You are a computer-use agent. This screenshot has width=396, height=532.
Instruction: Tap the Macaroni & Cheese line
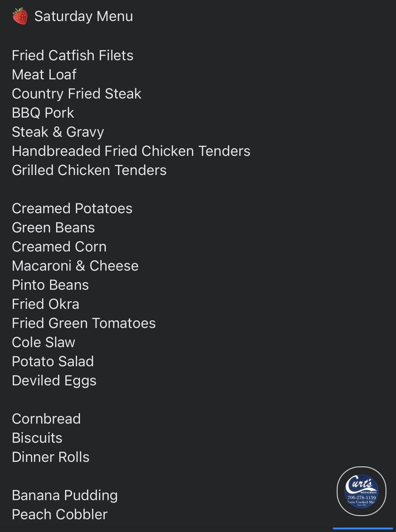[75, 266]
